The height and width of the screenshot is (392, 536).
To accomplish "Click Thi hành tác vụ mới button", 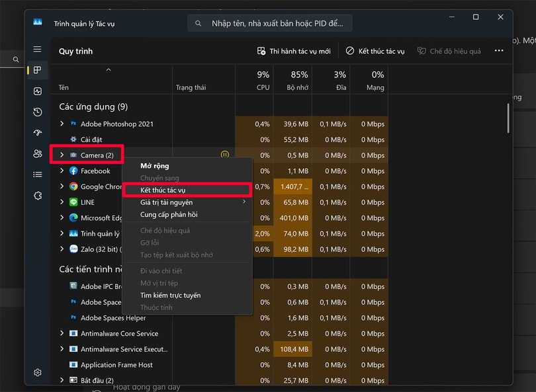I will [293, 51].
